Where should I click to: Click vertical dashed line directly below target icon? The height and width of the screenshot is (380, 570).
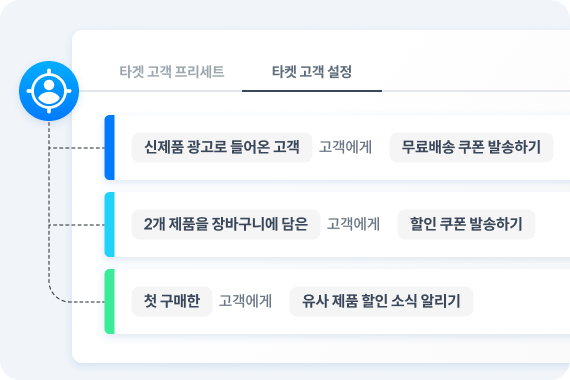49,135
